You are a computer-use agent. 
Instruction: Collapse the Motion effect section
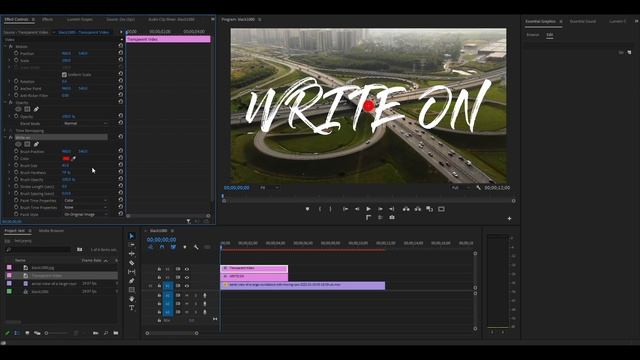[5, 47]
